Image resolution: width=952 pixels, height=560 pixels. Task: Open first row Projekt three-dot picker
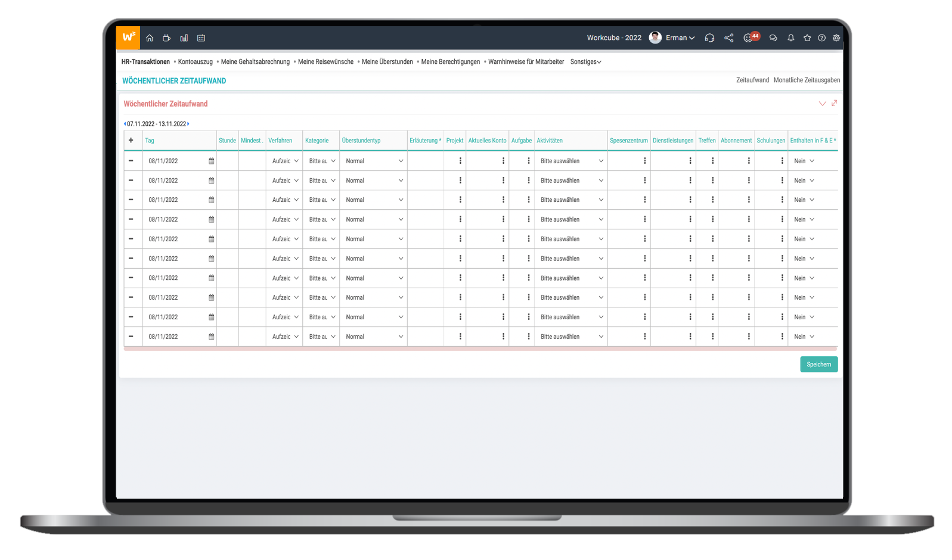point(460,161)
